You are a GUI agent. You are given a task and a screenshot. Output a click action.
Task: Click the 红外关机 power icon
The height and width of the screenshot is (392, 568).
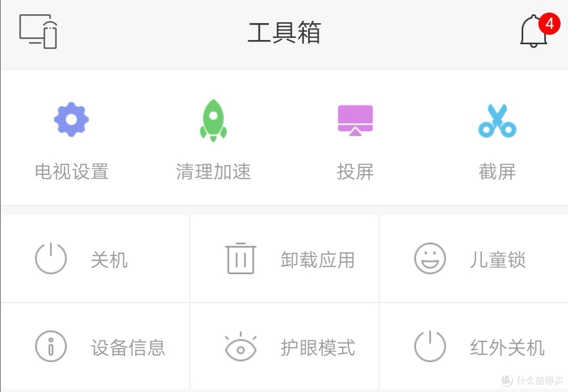point(430,346)
